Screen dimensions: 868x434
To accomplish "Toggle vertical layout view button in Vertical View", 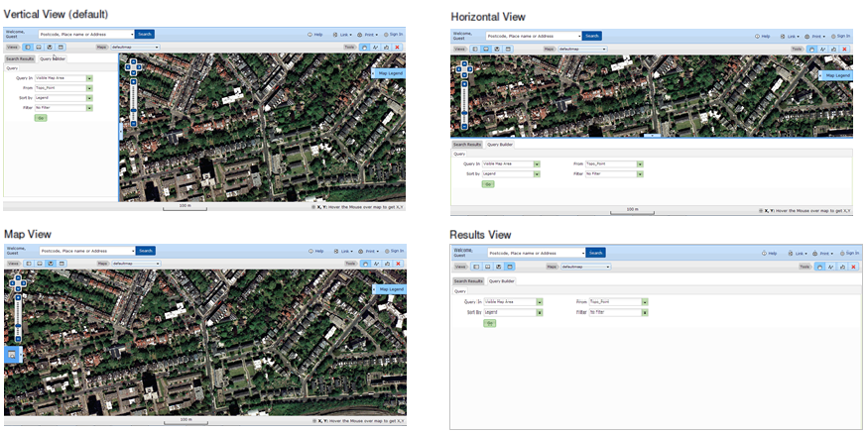I will [28, 47].
